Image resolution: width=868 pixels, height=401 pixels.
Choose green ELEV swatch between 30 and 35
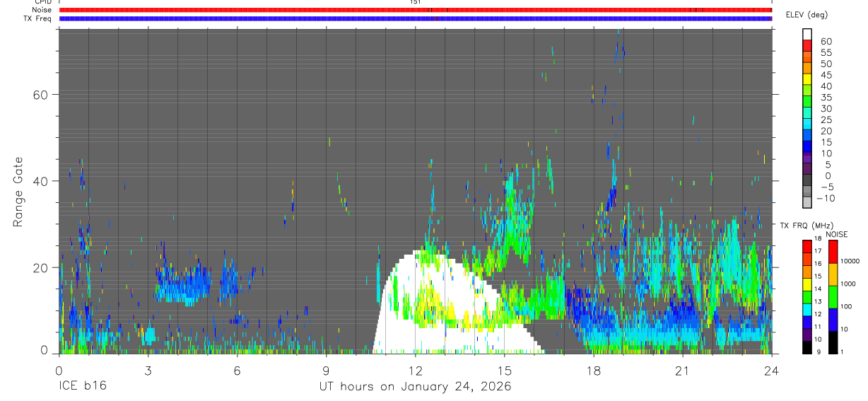[x=807, y=103]
